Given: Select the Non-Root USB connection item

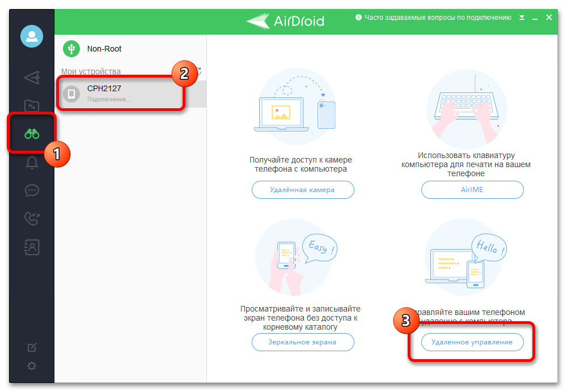Looking at the screenshot, I should (104, 49).
